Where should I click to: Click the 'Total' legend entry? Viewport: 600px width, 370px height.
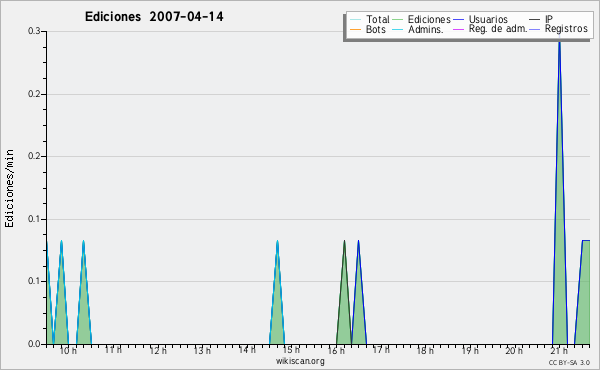[x=370, y=19]
